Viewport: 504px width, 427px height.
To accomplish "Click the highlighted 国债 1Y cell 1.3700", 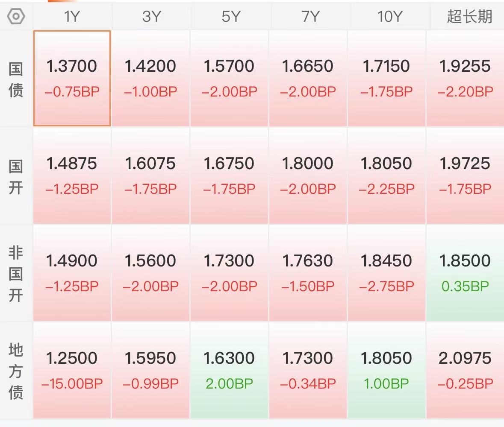I will pyautogui.click(x=72, y=78).
